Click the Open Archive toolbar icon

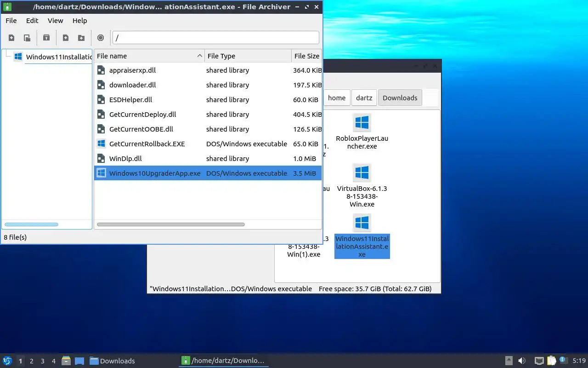pos(27,38)
